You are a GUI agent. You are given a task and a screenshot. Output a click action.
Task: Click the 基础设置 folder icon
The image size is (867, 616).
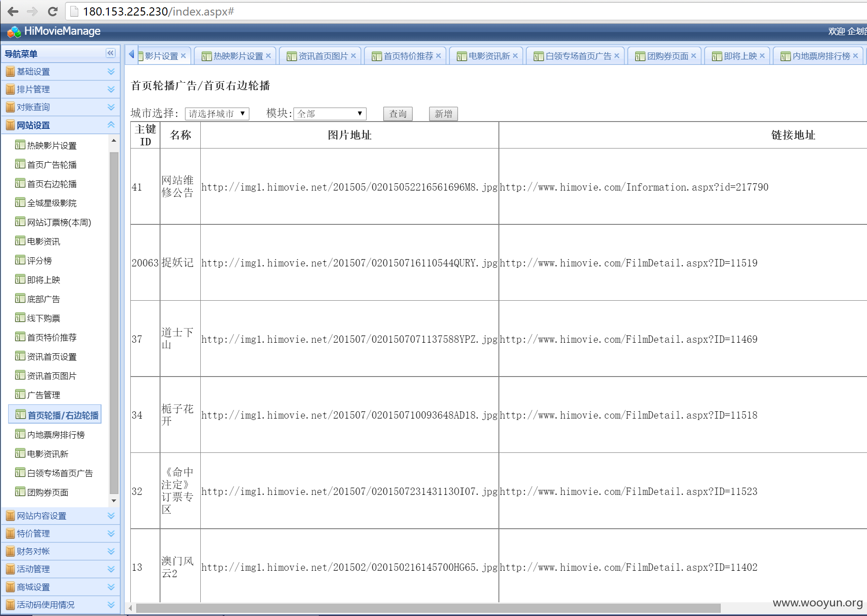10,72
